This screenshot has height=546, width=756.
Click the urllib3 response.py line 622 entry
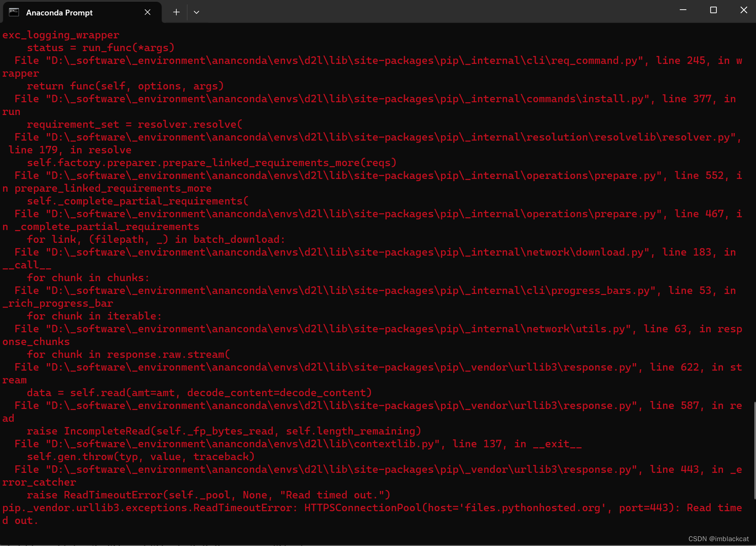tap(378, 368)
